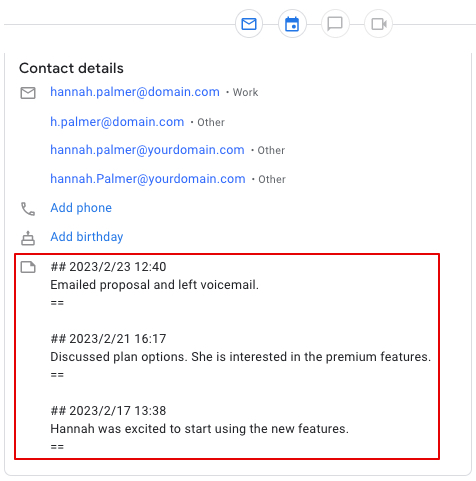Click Add phone link
This screenshot has height=481, width=476.
pos(81,208)
